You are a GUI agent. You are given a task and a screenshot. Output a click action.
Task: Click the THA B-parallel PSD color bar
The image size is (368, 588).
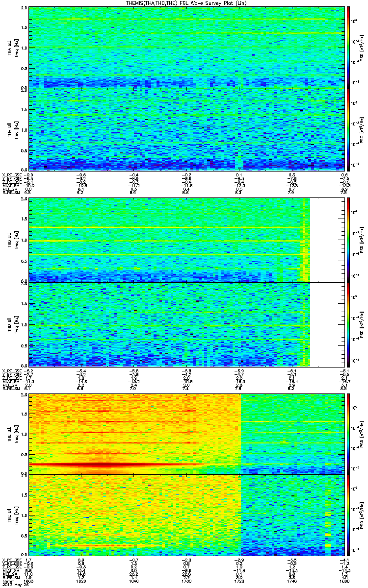(348, 130)
